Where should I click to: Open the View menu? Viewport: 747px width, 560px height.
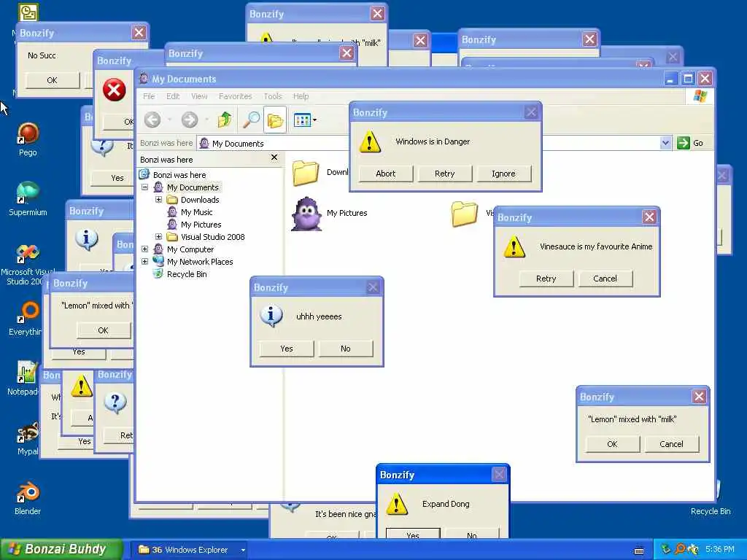pyautogui.click(x=199, y=96)
